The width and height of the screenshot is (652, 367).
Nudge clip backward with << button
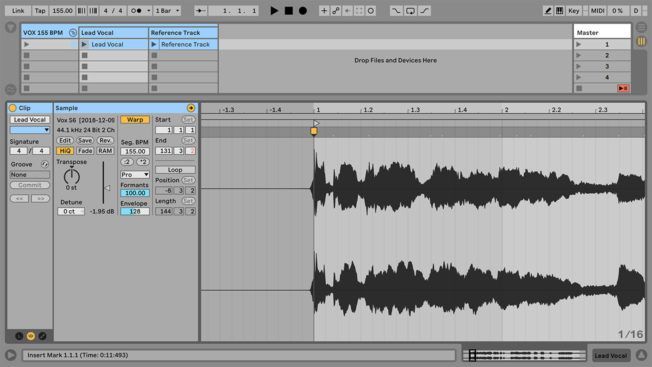(x=20, y=199)
